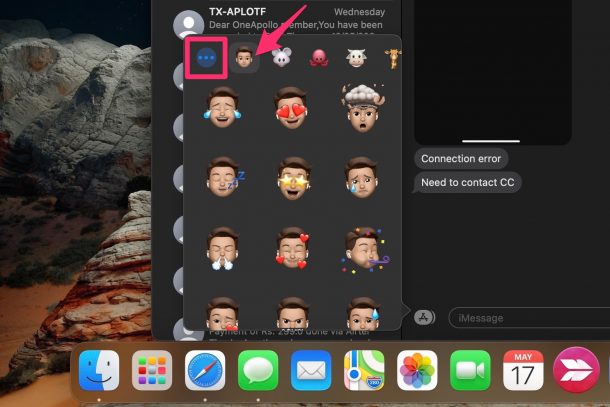The image size is (610, 407).
Task: Pick the sweat drop Memoji sticker
Action: [363, 313]
